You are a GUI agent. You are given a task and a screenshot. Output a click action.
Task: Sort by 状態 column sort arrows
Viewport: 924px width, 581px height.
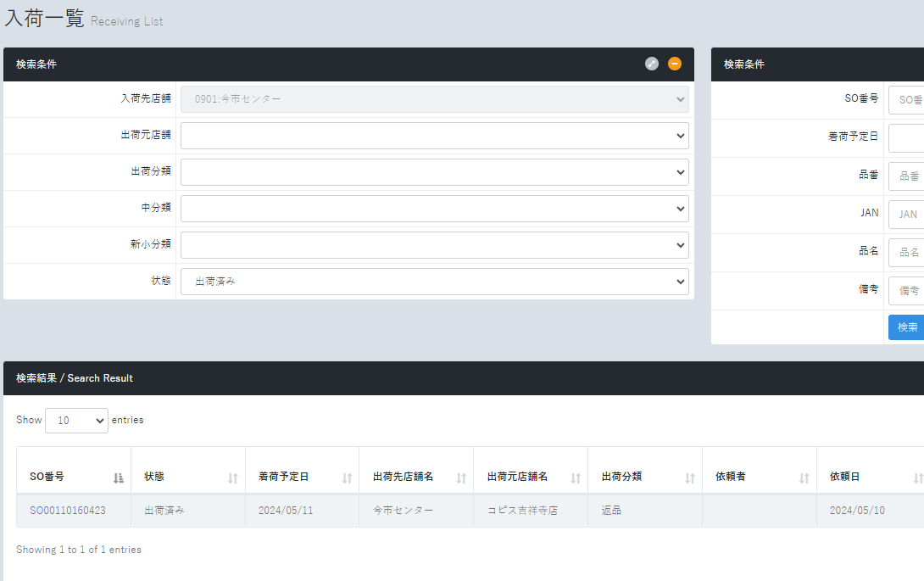tap(233, 478)
